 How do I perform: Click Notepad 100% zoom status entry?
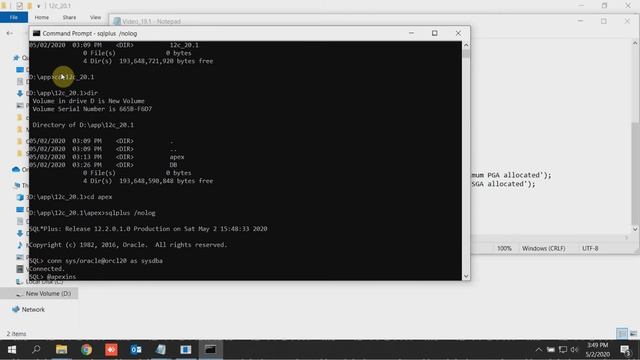[504, 248]
